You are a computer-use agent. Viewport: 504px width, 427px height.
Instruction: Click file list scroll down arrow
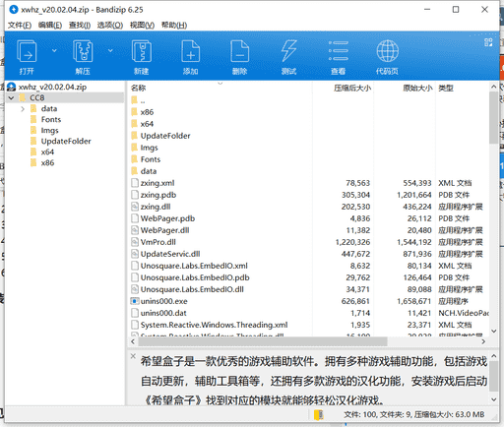(x=493, y=332)
